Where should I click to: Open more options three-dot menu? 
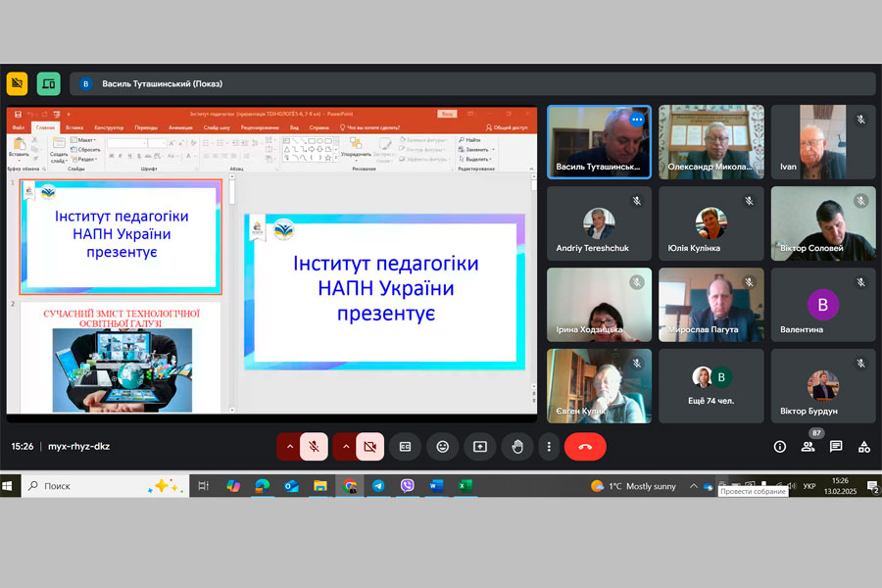click(x=549, y=447)
